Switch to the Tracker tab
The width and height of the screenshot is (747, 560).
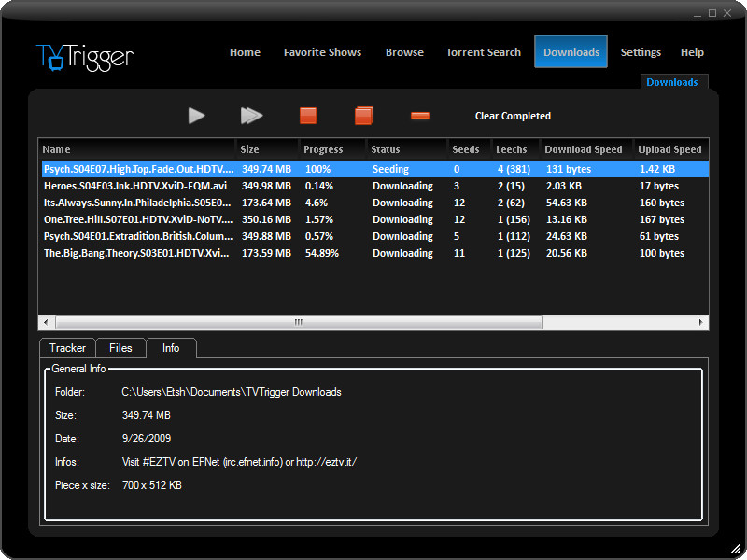(x=67, y=348)
